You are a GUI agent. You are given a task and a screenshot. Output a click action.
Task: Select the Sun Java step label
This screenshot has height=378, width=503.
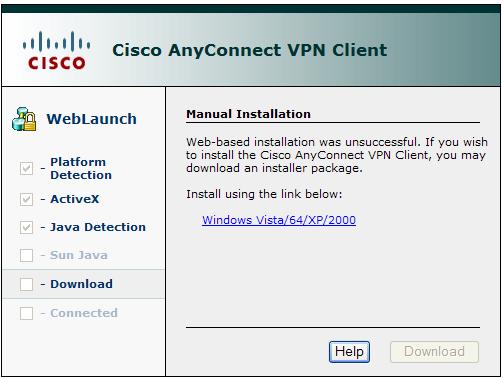click(x=79, y=255)
